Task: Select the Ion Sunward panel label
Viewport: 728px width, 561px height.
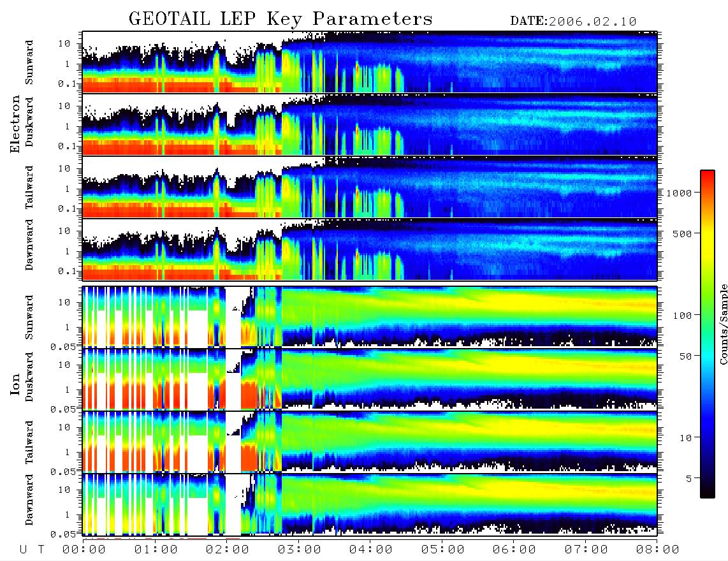Action: click(29, 317)
